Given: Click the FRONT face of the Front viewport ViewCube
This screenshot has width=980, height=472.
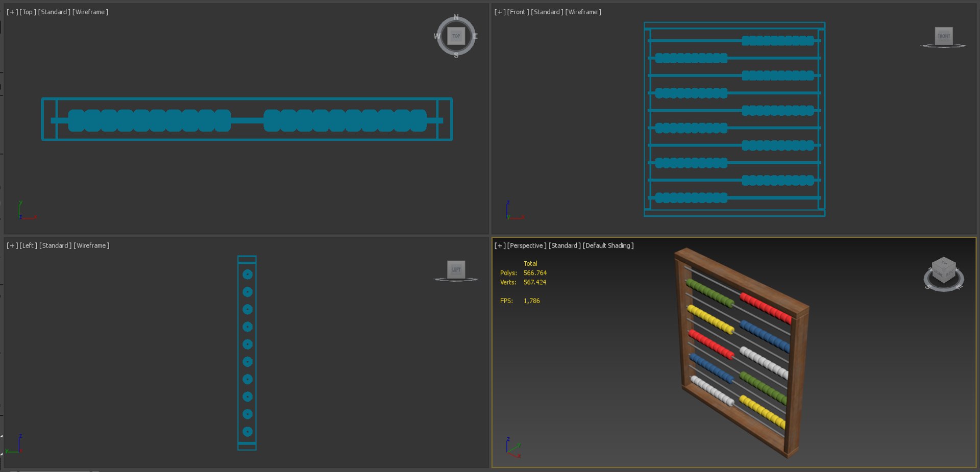Looking at the screenshot, I should [x=944, y=36].
